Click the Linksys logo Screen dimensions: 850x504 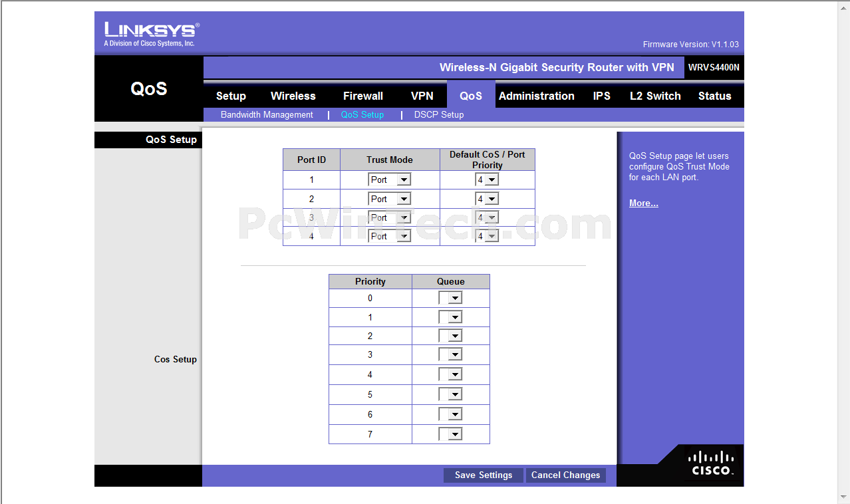click(151, 34)
